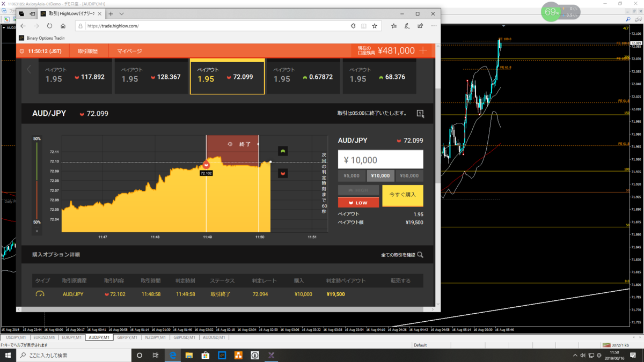Close the sentiment bar with the small x
The width and height of the screenshot is (644, 362).
(37, 231)
